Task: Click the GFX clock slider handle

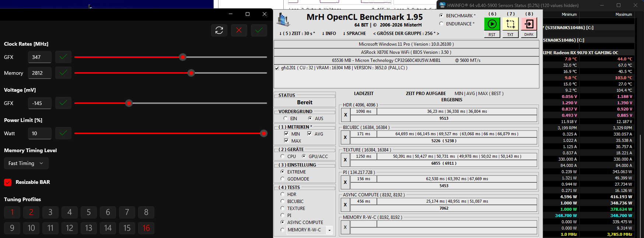Action: (183, 57)
